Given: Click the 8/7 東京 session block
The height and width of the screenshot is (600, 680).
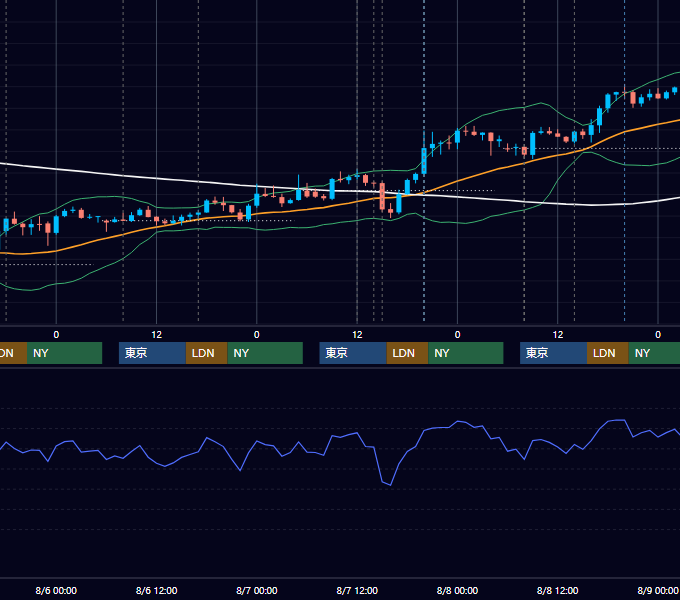Looking at the screenshot, I should click(353, 353).
